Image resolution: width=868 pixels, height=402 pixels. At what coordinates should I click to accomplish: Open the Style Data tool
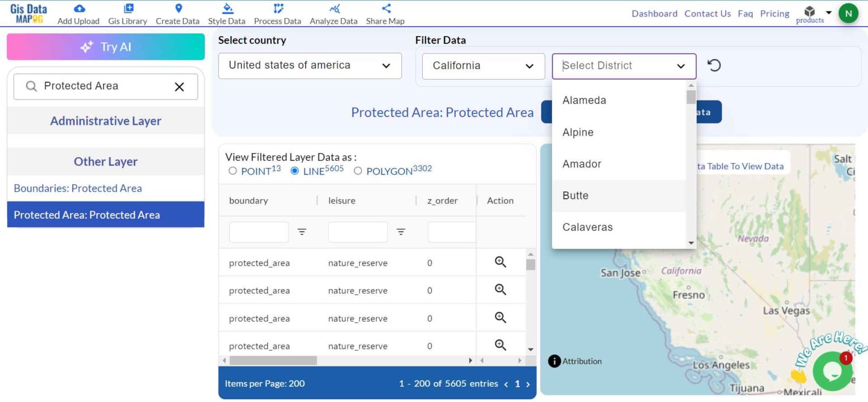coord(226,12)
